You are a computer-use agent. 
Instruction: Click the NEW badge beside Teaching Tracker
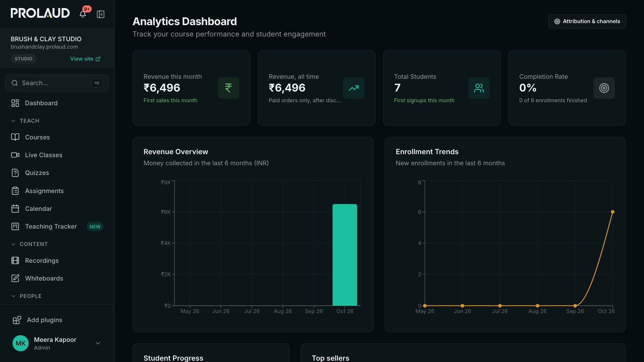pos(95,227)
